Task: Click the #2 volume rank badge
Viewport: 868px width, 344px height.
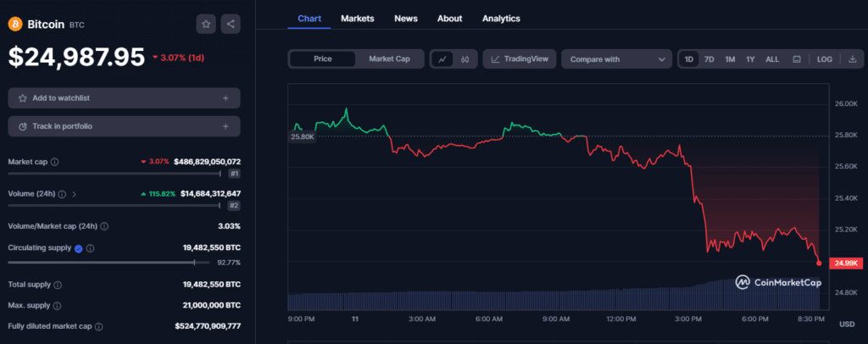Action: [234, 206]
